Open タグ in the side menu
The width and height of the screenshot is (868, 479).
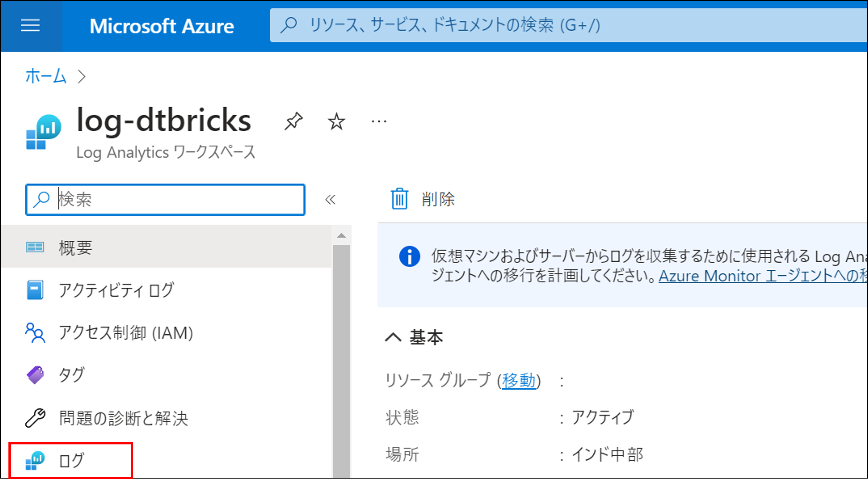[71, 375]
